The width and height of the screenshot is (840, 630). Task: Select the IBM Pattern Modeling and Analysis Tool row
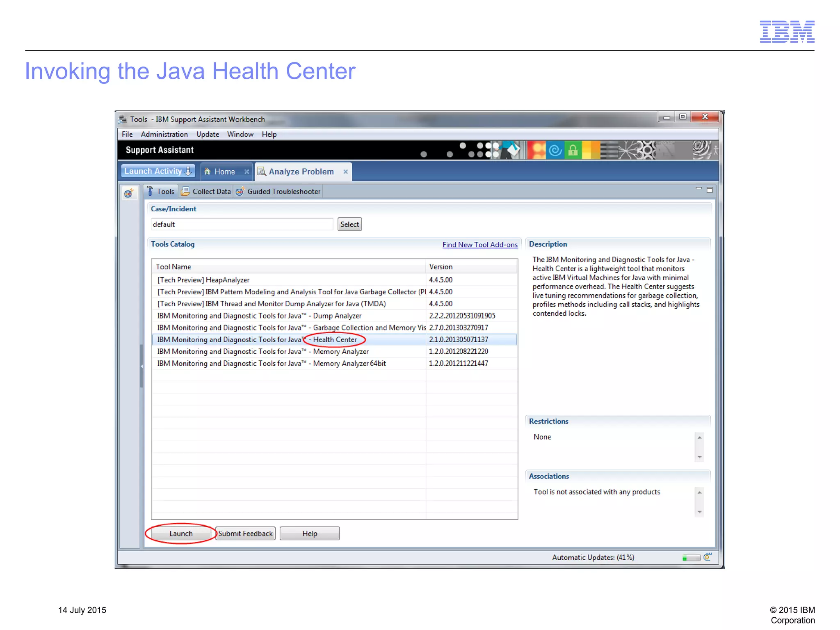pos(334,292)
